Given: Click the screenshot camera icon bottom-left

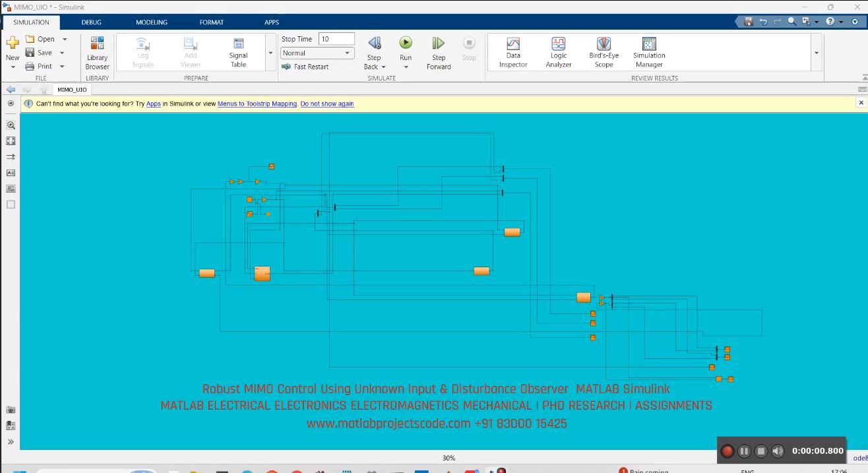Looking at the screenshot, I should [11, 410].
